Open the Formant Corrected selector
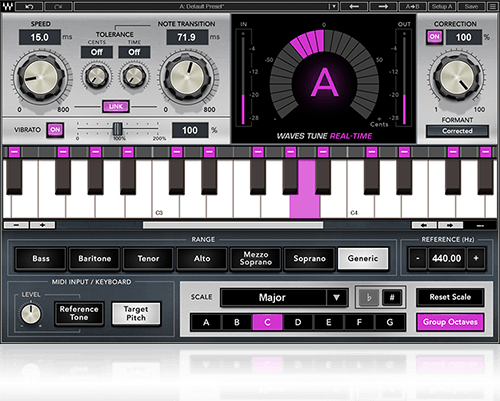The width and height of the screenshot is (500, 401). point(457,131)
